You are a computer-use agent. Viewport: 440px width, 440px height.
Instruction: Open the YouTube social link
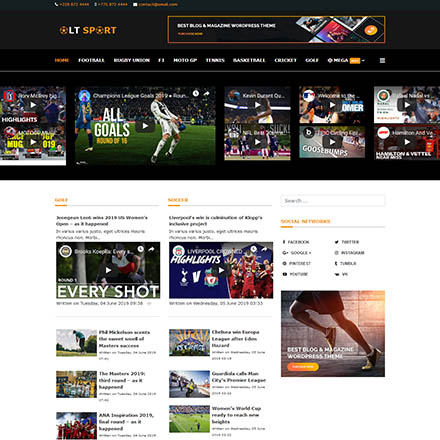click(295, 274)
